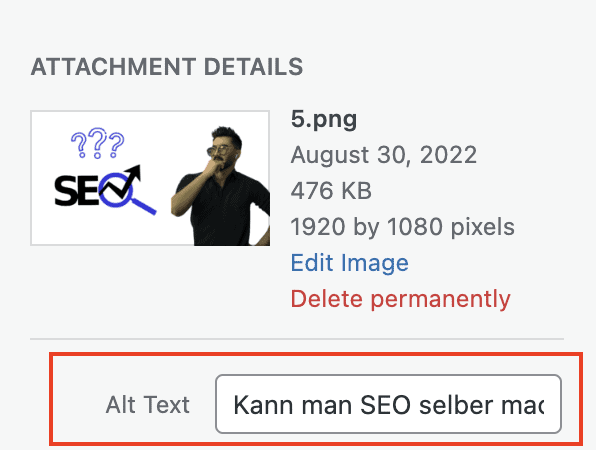Click the black rising arrow graphic
Screen dimensions: 596x450
click(x=122, y=182)
